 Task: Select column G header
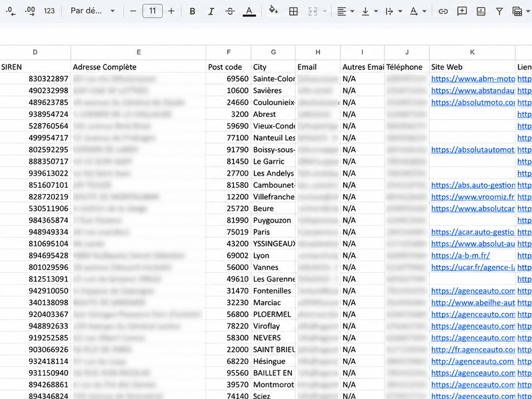pos(273,52)
